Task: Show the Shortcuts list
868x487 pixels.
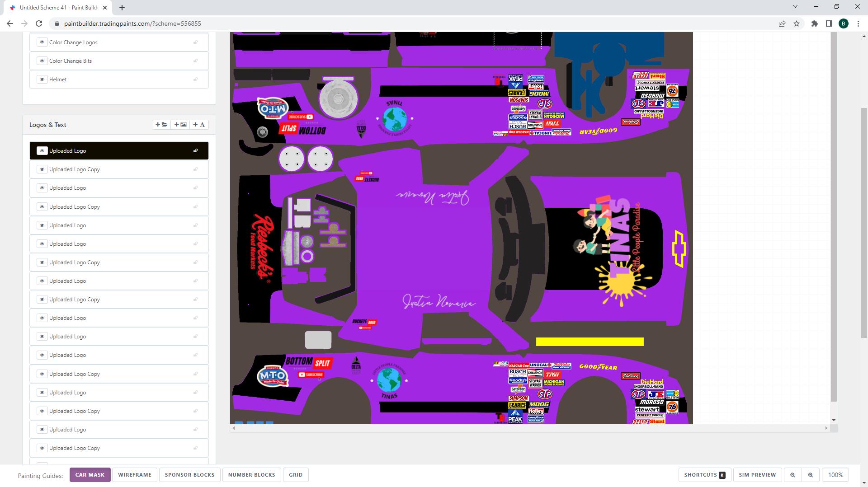Action: [704, 475]
